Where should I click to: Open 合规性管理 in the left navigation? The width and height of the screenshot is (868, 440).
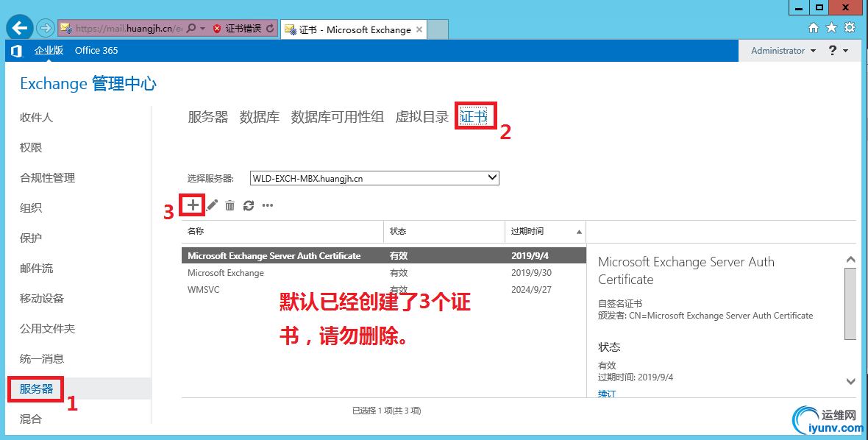[48, 177]
